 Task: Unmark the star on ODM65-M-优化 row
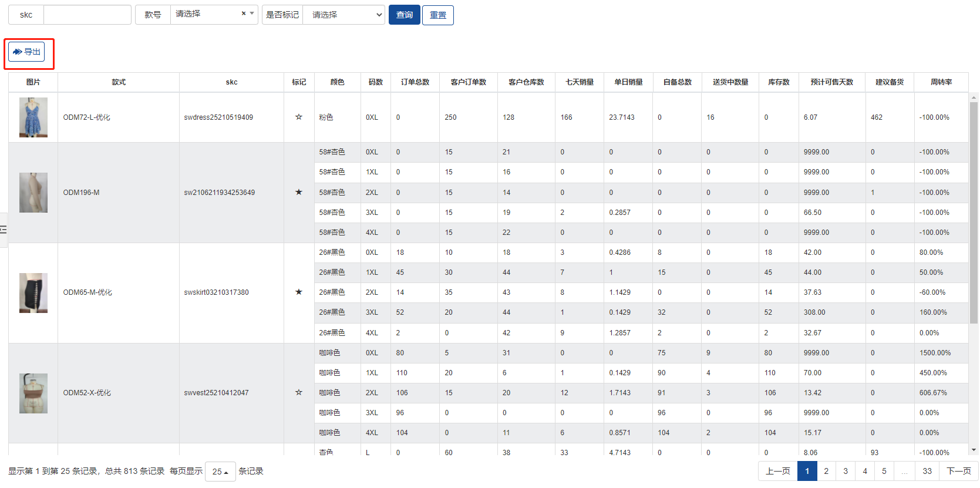(x=299, y=292)
